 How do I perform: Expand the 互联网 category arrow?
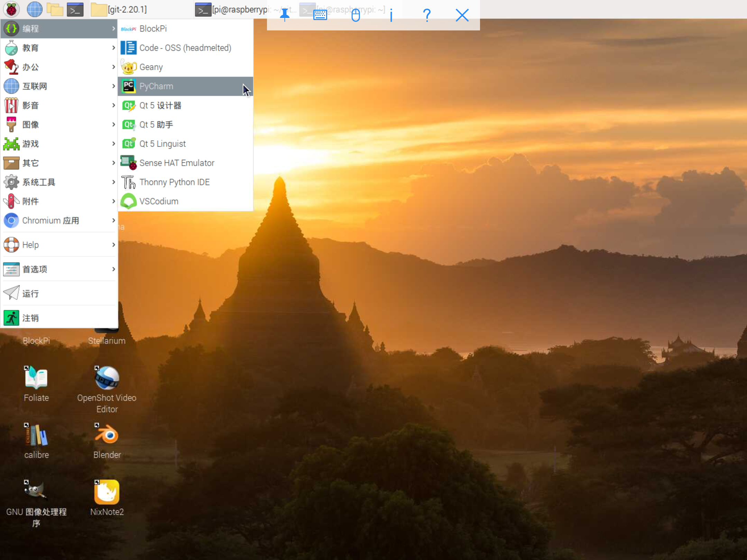(x=113, y=86)
